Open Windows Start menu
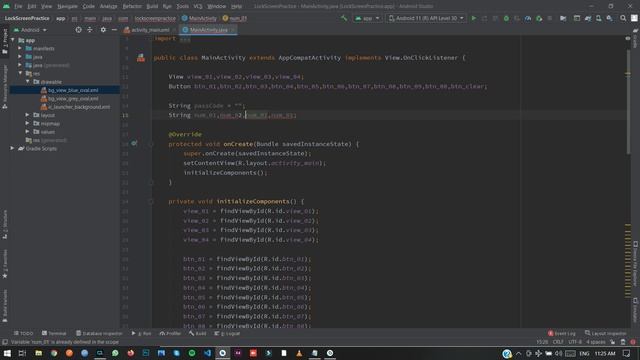This screenshot has width=640, height=360. [x=7, y=353]
